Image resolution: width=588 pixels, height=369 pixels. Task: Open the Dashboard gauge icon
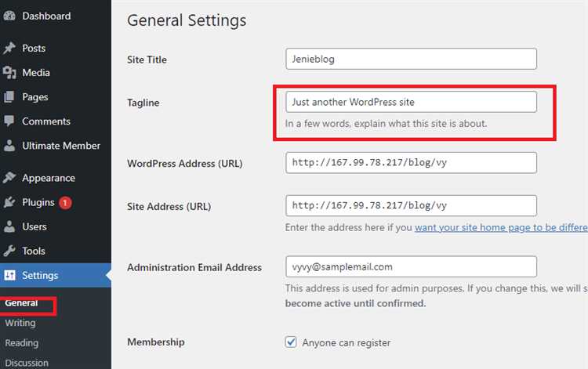9,16
